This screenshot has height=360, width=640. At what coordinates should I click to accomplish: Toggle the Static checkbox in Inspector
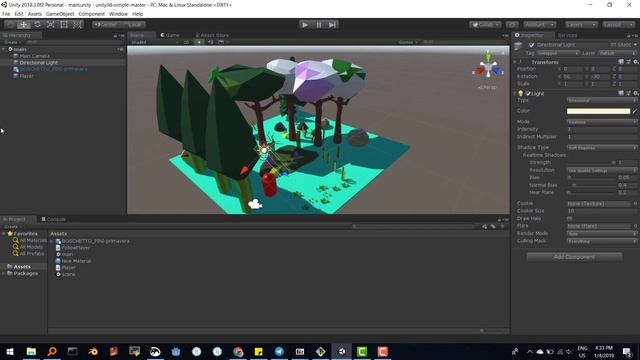click(x=613, y=44)
